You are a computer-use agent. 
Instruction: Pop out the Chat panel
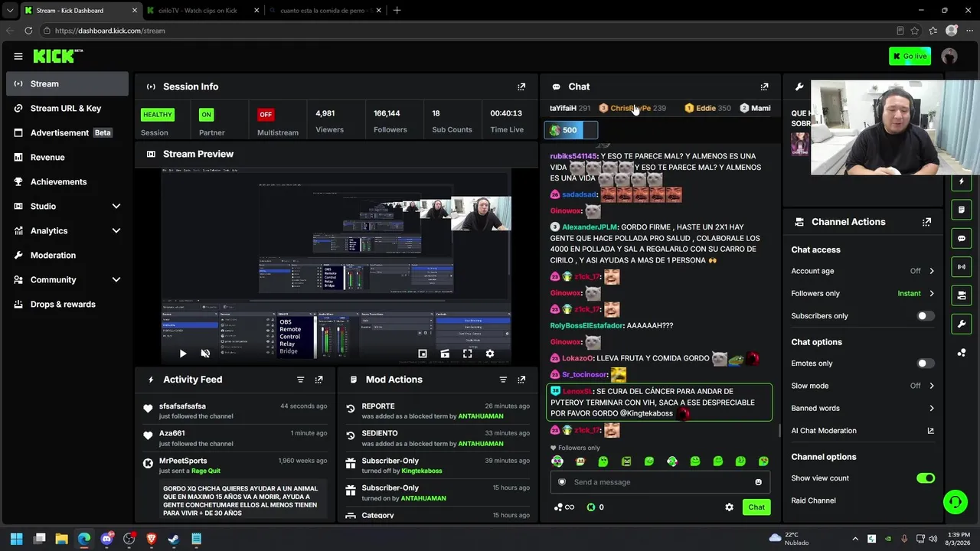pyautogui.click(x=764, y=86)
